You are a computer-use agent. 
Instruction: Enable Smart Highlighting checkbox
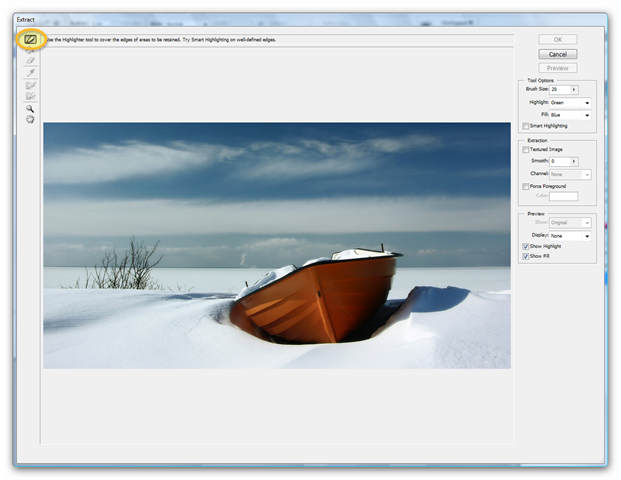point(526,126)
